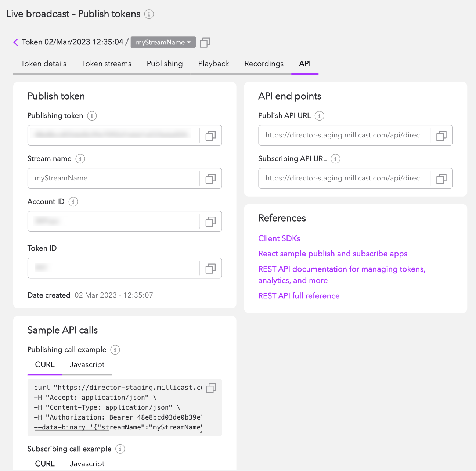
Task: Open the Client SDKs link
Action: 279,238
